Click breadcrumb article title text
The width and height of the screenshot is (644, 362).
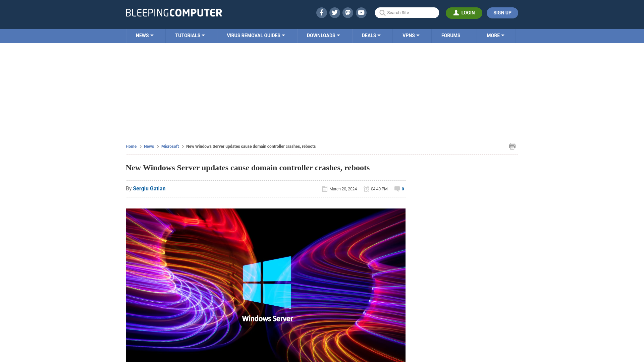coord(251,146)
